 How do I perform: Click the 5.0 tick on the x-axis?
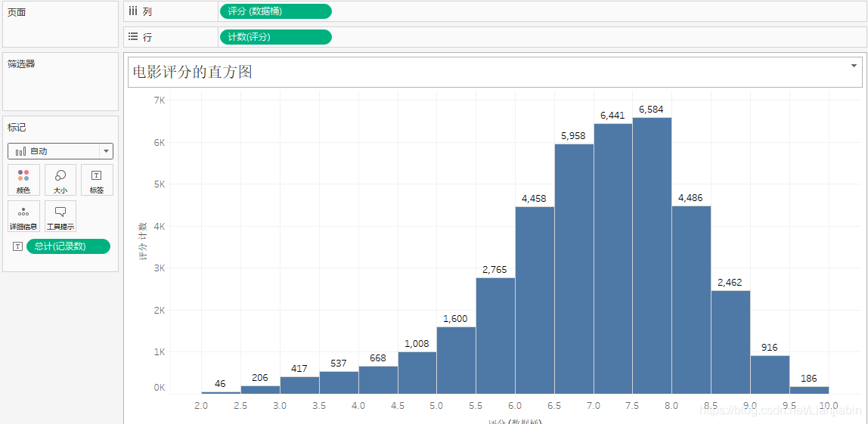[436, 405]
